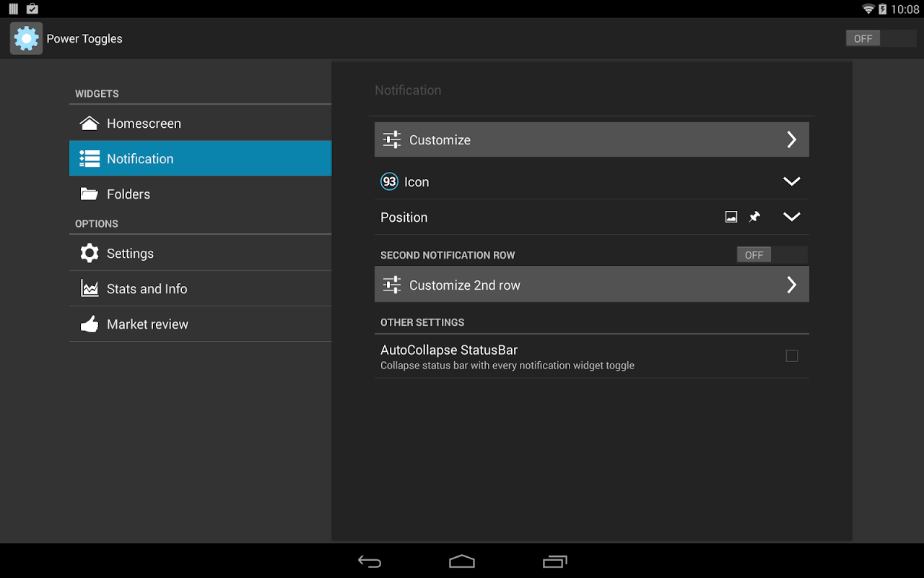The height and width of the screenshot is (578, 924).
Task: Select the Stats and Info chart icon
Action: click(x=88, y=288)
